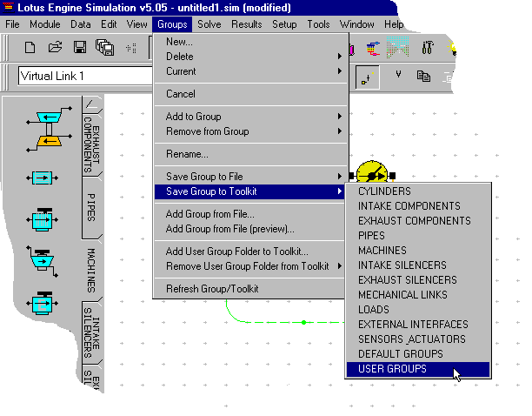
Task: Select EXHAUST SILENCERS in the submenu
Action: click(418, 280)
